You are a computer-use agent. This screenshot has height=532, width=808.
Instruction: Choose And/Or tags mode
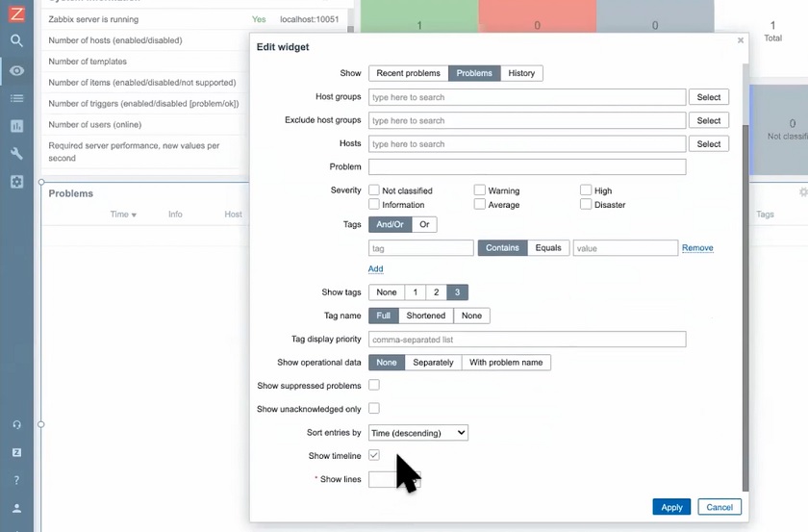(x=391, y=224)
